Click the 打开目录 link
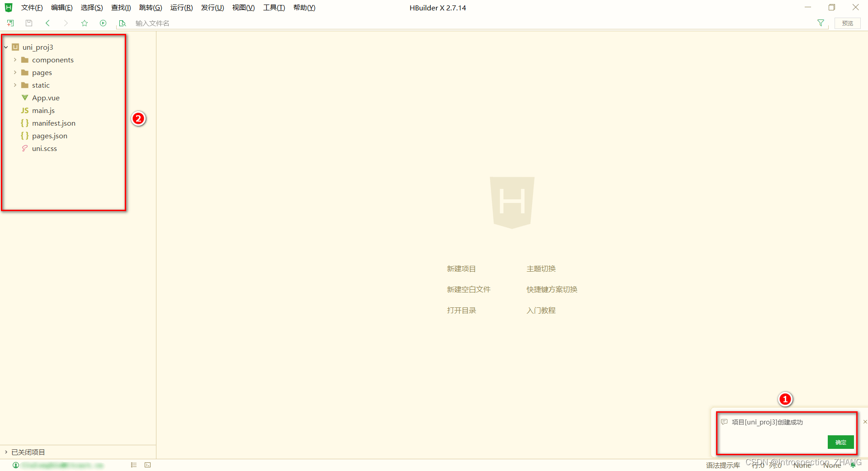This screenshot has width=868, height=471. click(461, 310)
